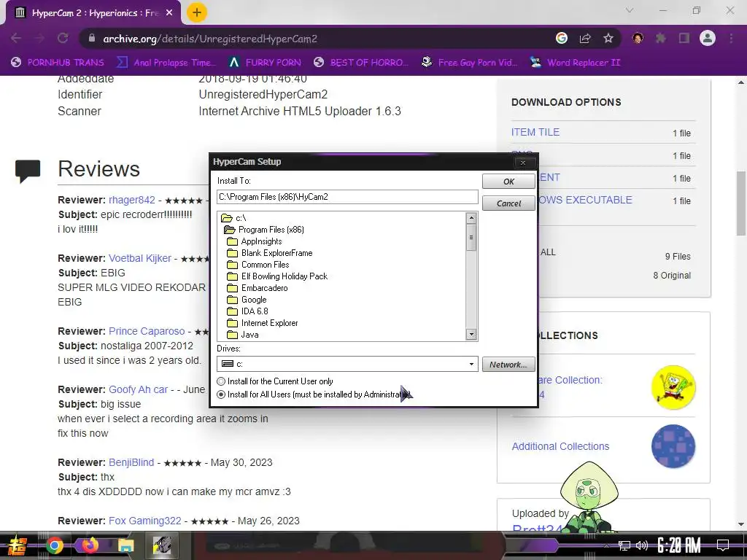Click the network tray icon
Image resolution: width=747 pixels, height=560 pixels.
click(624, 545)
